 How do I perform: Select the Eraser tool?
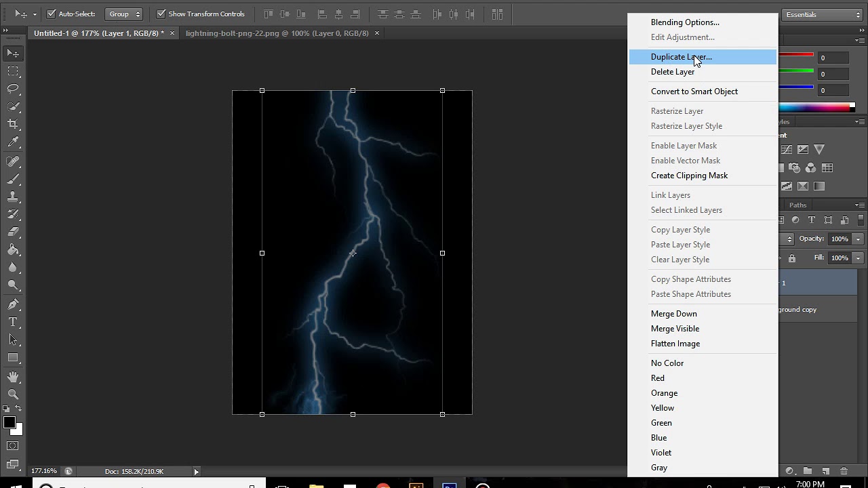point(13,232)
